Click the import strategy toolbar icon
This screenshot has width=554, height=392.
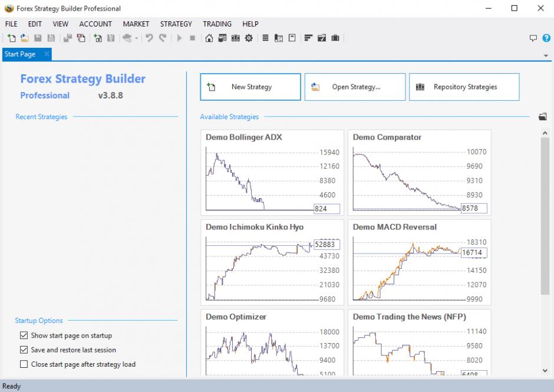pos(98,38)
